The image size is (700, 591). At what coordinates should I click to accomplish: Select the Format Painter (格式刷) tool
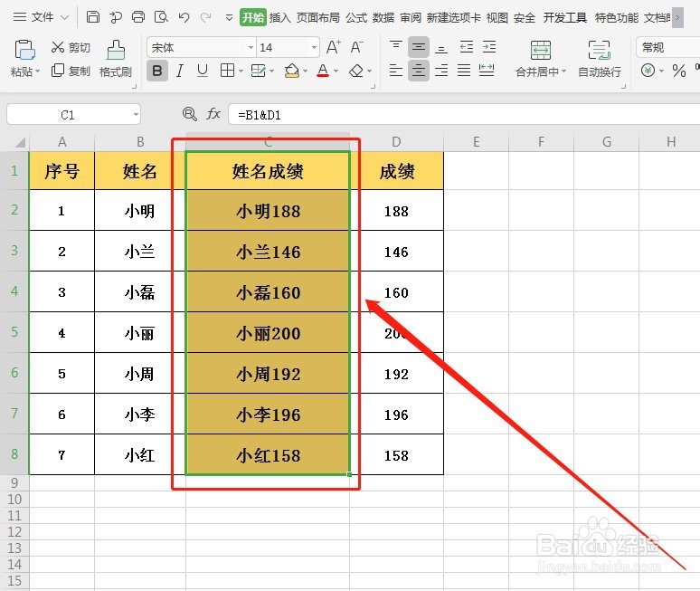(x=116, y=59)
